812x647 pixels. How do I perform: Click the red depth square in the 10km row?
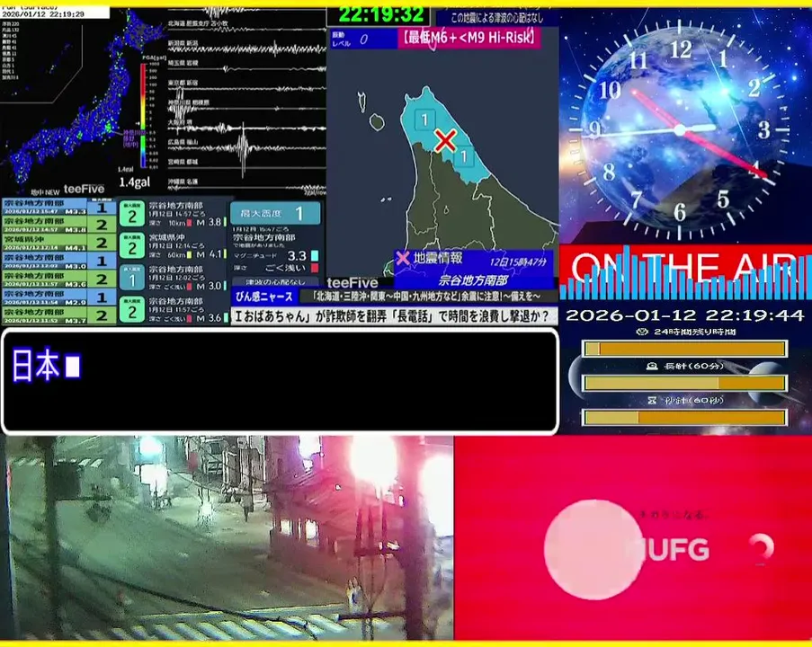point(189,223)
